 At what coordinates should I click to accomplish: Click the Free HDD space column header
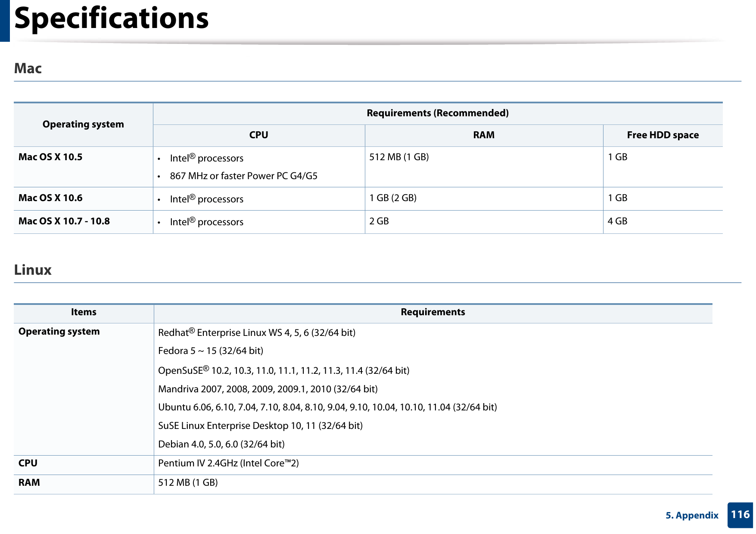coord(663,135)
